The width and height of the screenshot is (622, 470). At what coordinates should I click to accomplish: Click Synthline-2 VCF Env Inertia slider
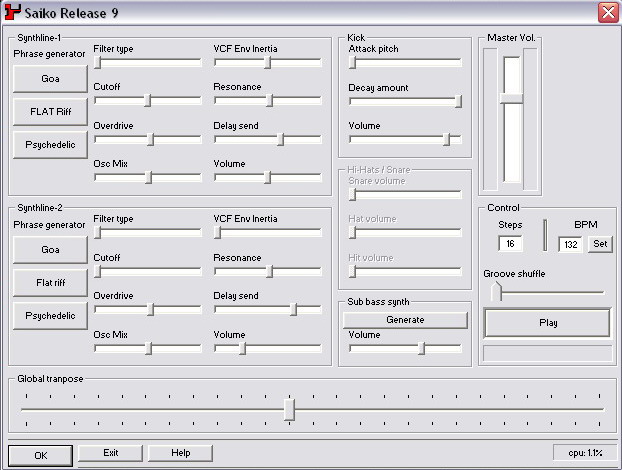click(267, 232)
